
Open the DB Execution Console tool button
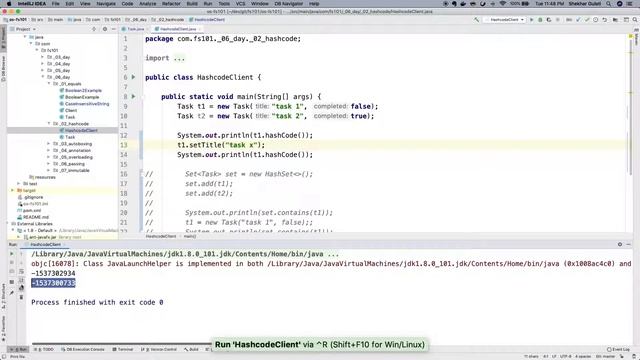pyautogui.click(x=83, y=349)
